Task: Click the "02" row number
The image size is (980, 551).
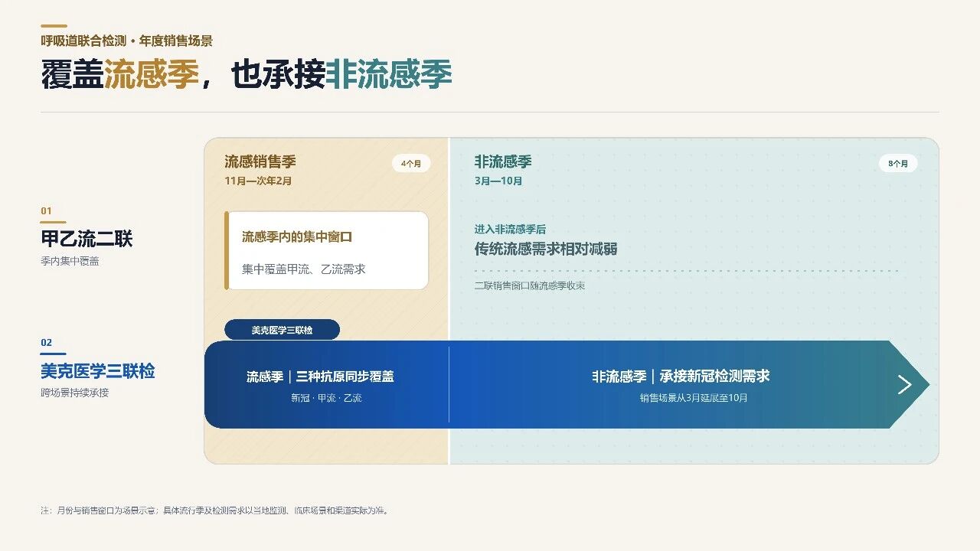Action: coord(47,343)
